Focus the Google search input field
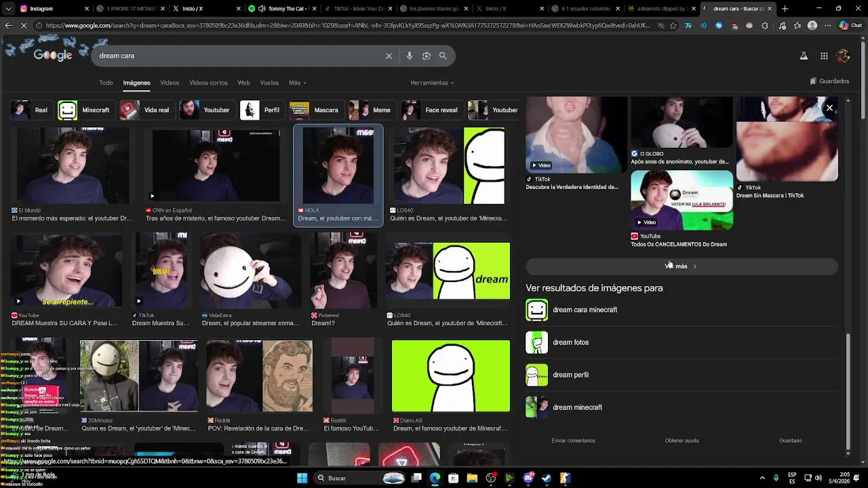 click(237, 56)
